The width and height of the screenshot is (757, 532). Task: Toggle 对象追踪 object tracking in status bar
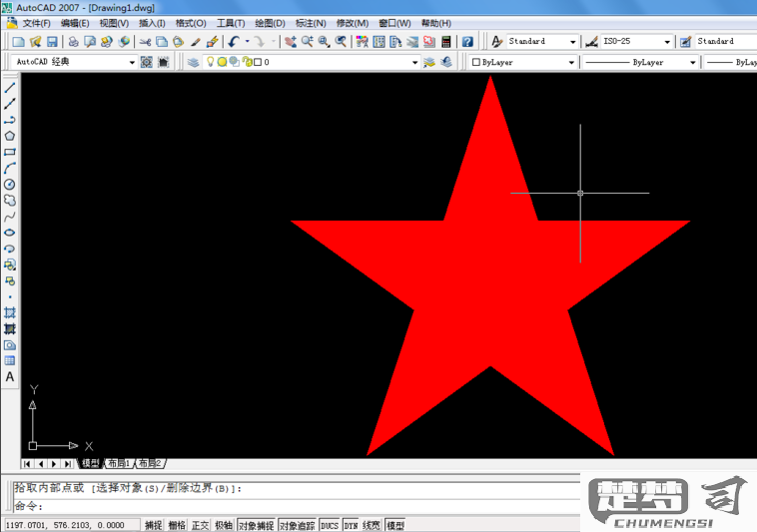click(x=297, y=525)
